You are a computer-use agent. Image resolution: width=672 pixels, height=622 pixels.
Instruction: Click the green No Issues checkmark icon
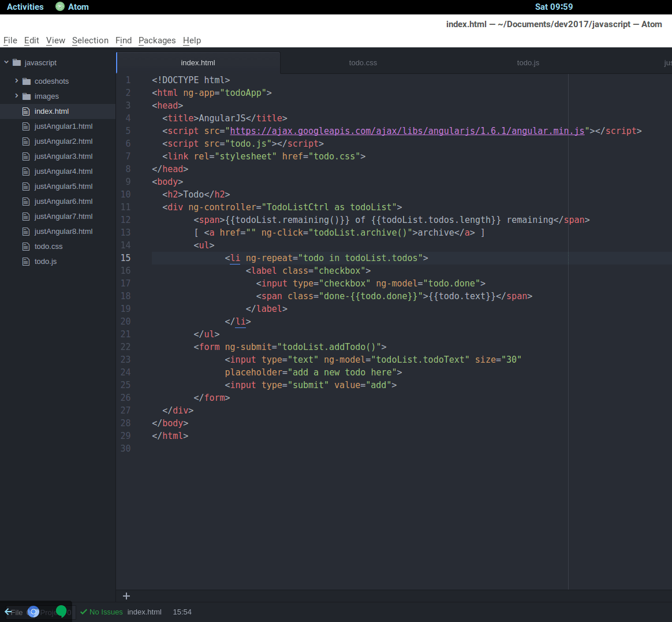point(84,612)
